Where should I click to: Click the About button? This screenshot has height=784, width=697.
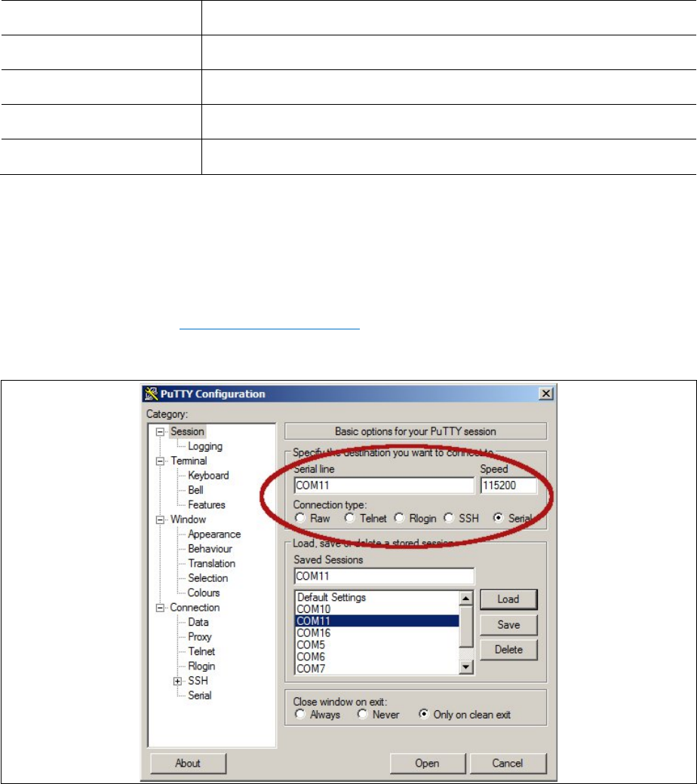(x=188, y=764)
